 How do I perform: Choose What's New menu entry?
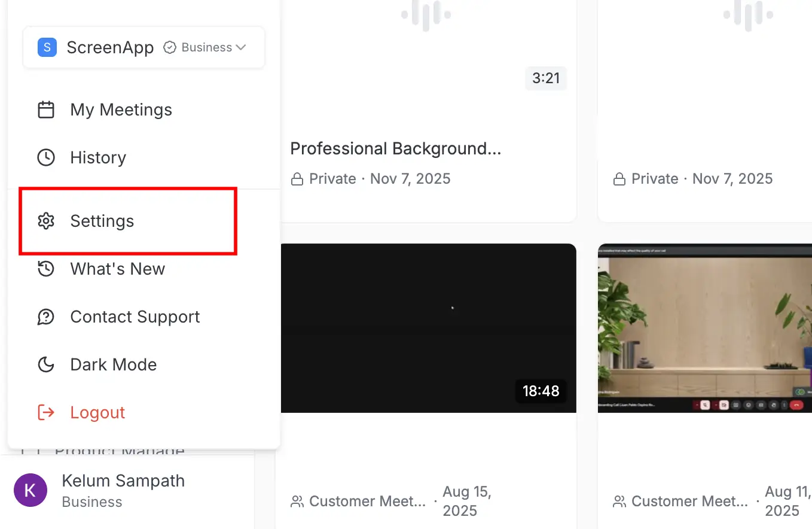(117, 269)
